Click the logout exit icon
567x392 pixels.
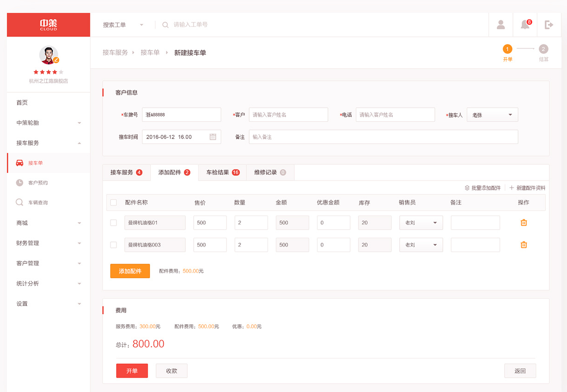[549, 25]
